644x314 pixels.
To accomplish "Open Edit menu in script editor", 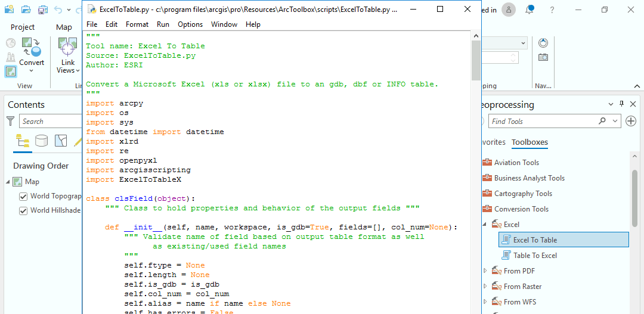I will click(112, 24).
